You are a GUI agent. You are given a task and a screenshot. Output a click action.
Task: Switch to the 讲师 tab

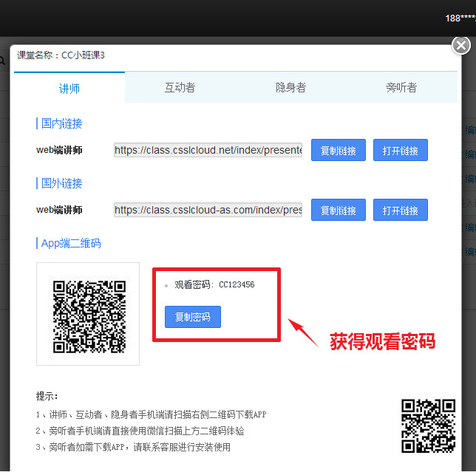pos(69,88)
